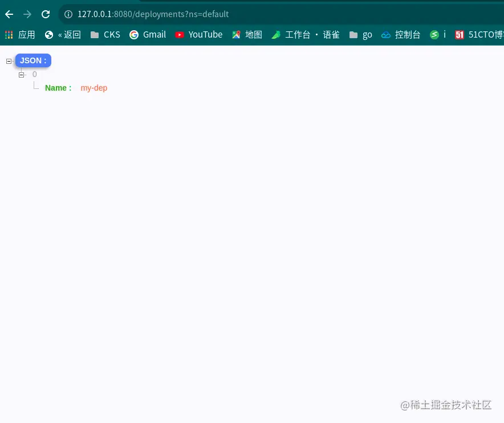
Task: Open the go bookmarks folder
Action: [x=361, y=35]
